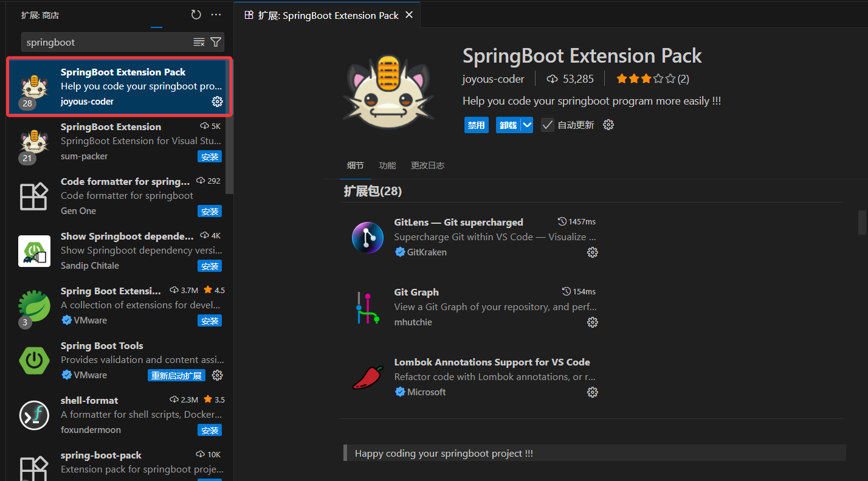Click restart extensions button for Spring Boot Tools
868x481 pixels.
click(176, 376)
